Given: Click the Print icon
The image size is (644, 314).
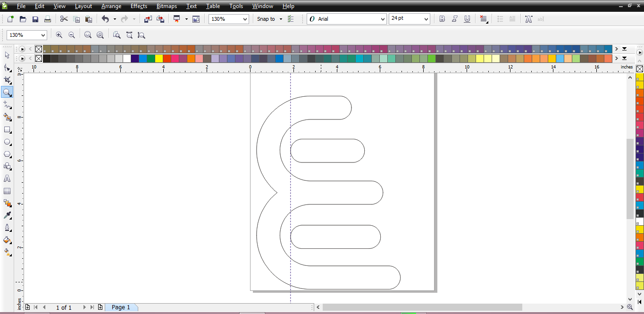Looking at the screenshot, I should (x=47, y=19).
